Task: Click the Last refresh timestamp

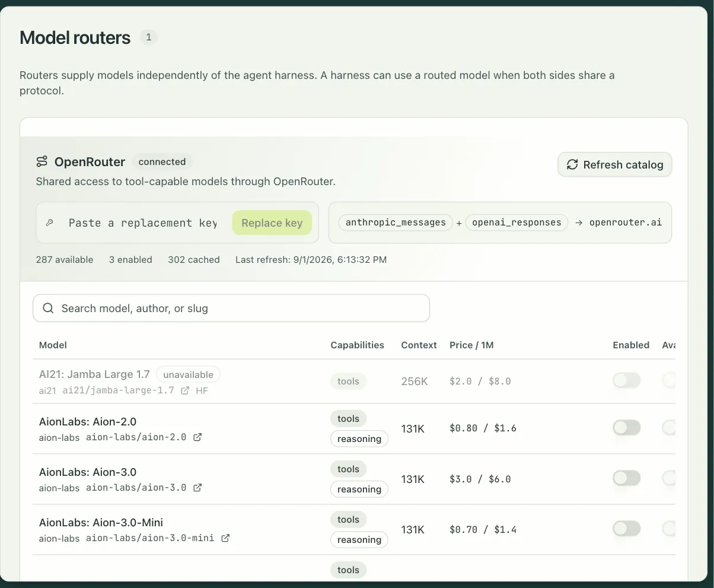Action: 311,259
